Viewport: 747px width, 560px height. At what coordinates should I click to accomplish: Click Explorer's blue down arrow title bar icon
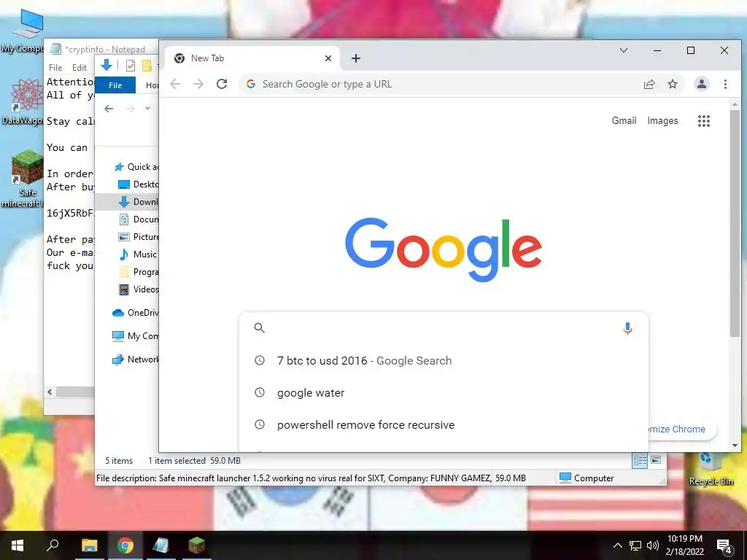pos(107,65)
